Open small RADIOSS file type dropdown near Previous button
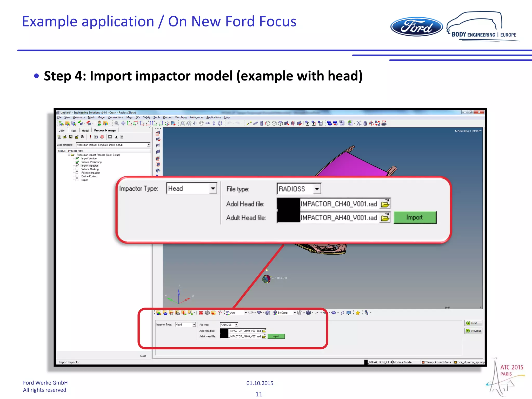 pos(236,325)
